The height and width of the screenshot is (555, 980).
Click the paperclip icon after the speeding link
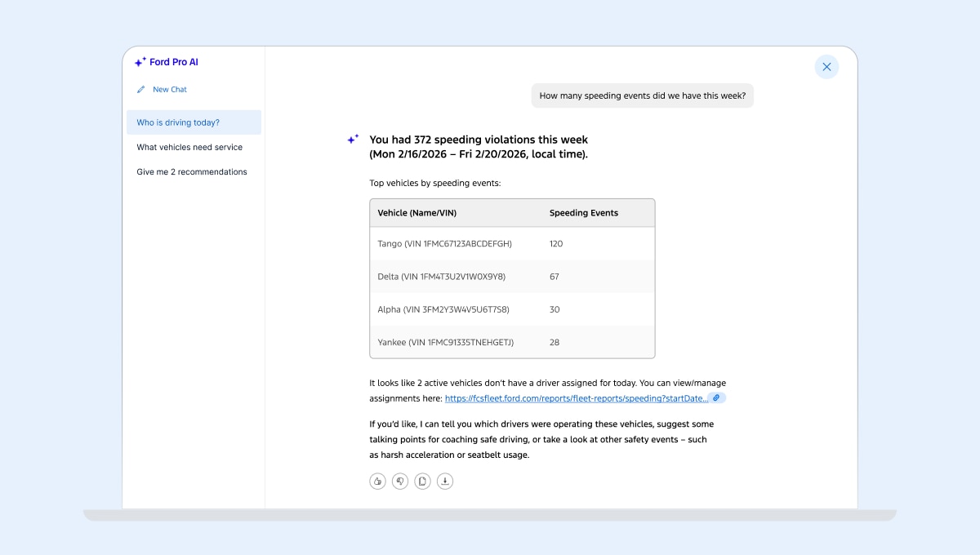(717, 397)
